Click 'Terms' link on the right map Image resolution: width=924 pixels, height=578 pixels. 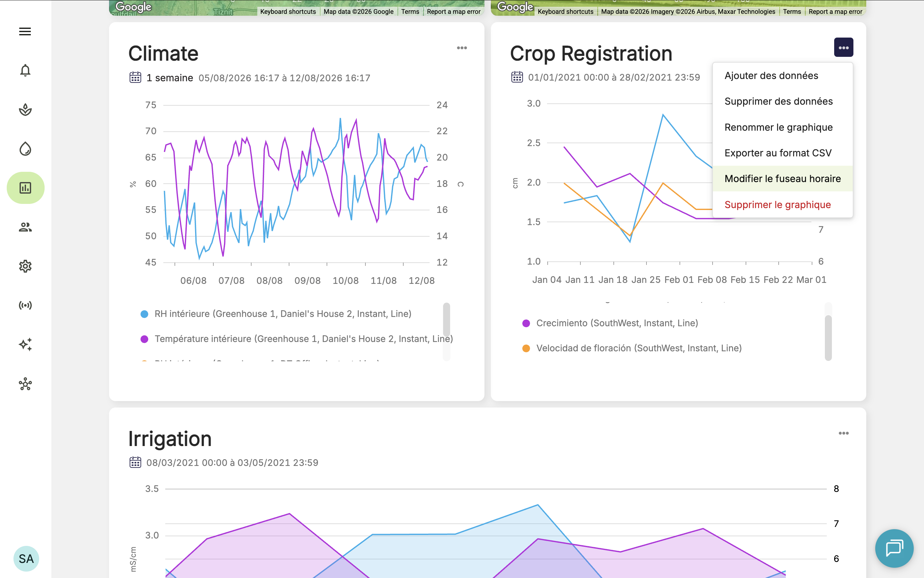[792, 12]
